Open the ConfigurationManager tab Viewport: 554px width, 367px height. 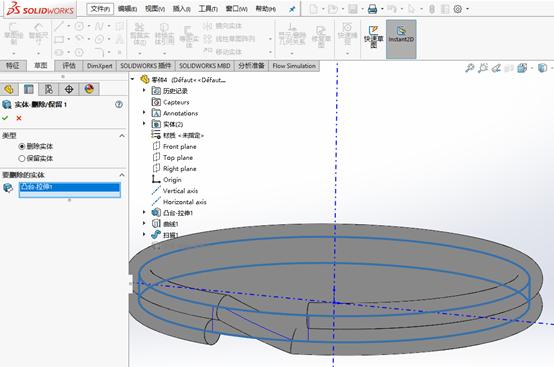[49, 89]
